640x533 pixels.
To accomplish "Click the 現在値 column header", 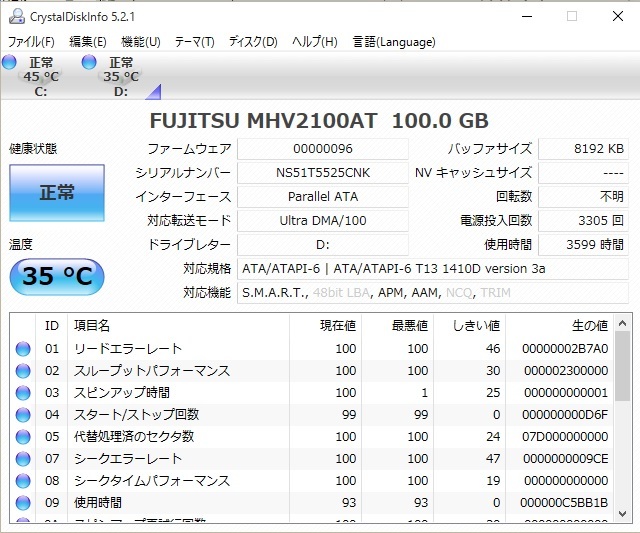I will point(325,326).
